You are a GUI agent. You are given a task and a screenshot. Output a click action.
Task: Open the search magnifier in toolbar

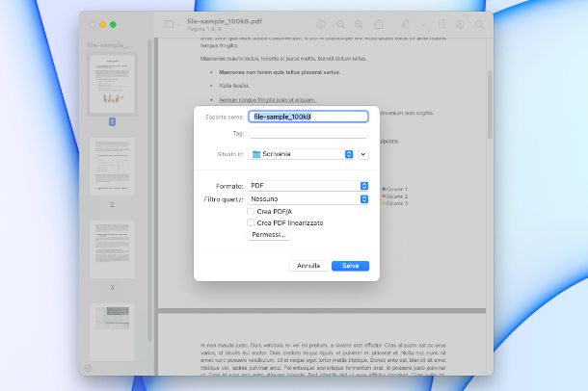click(479, 24)
